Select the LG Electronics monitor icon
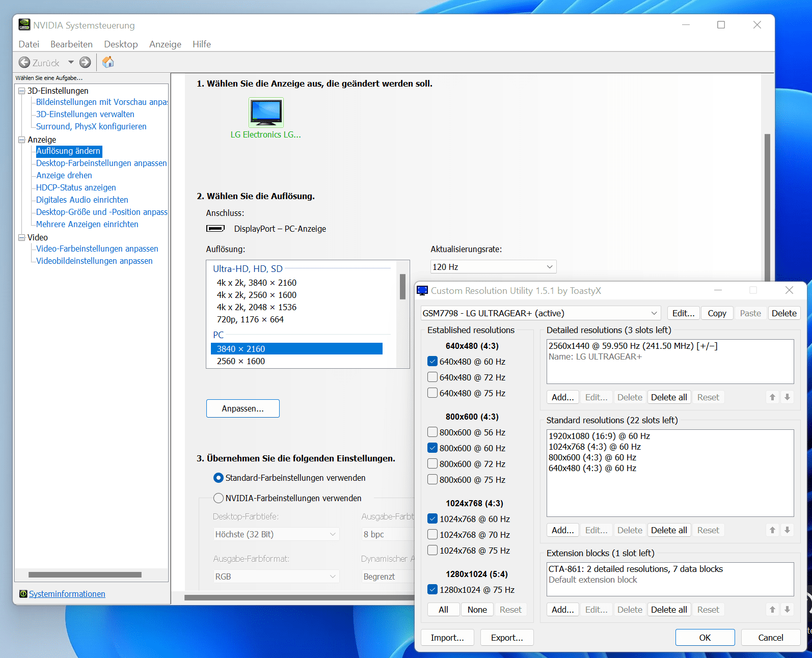The image size is (812, 658). [x=266, y=113]
